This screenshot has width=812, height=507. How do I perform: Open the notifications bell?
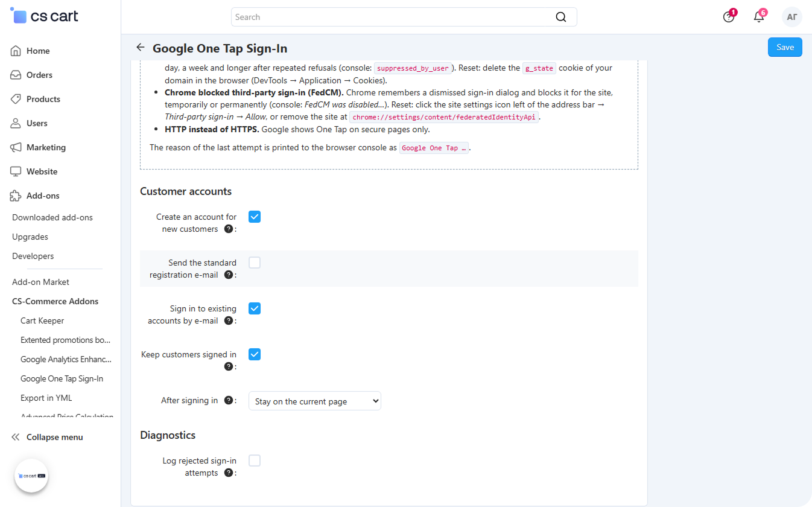(x=759, y=17)
